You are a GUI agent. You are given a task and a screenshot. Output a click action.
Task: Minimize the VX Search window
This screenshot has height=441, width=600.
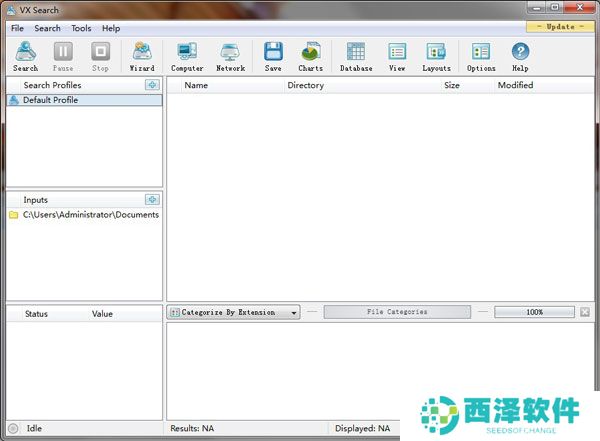(x=537, y=8)
